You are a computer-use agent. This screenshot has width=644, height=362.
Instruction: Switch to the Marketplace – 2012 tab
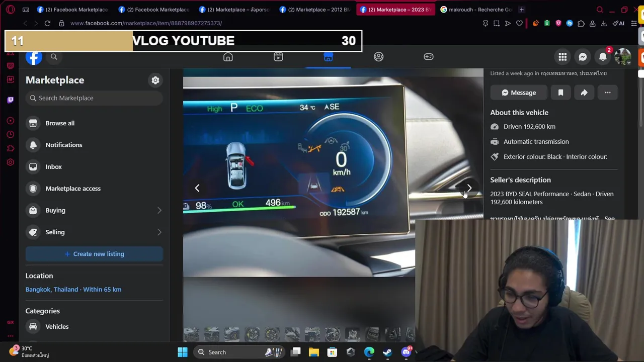point(316,10)
